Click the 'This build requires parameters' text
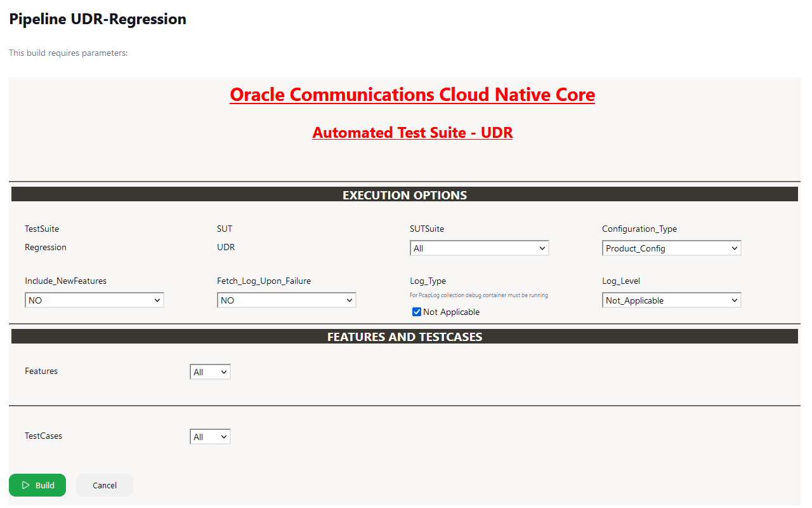Viewport: 812px width, 508px height. (69, 53)
